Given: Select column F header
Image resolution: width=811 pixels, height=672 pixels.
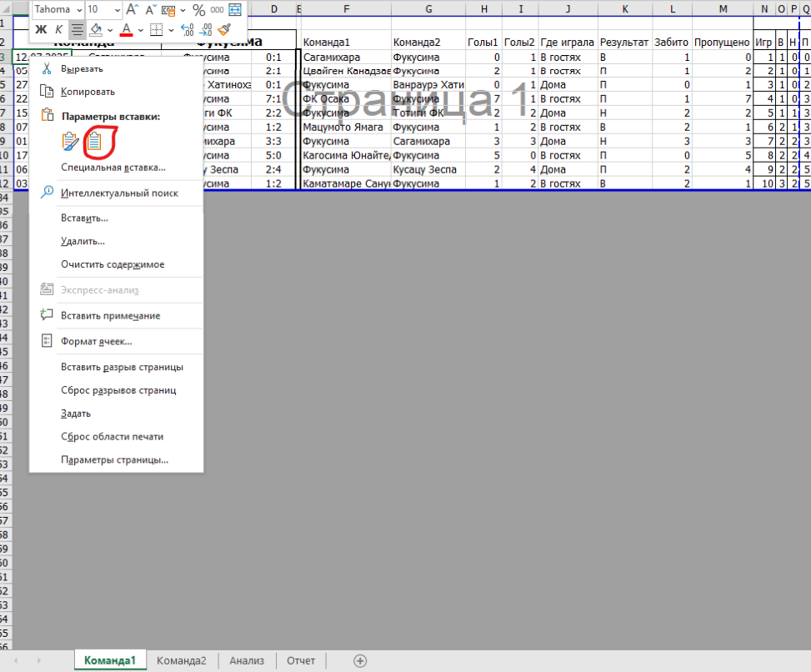Looking at the screenshot, I should point(346,9).
